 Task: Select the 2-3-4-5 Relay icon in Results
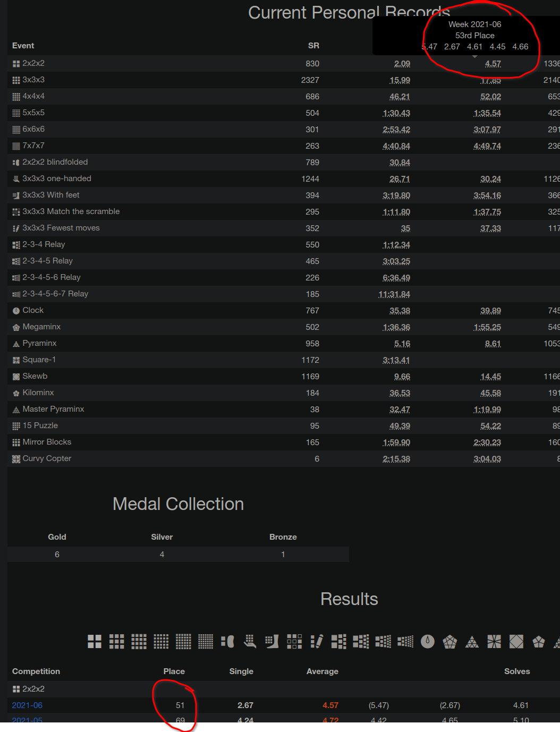click(361, 642)
